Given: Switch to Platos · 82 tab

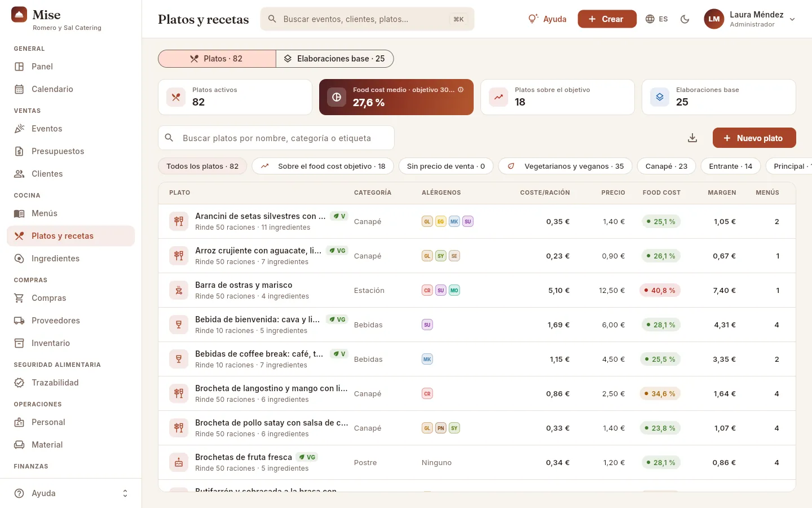Looking at the screenshot, I should tap(217, 59).
